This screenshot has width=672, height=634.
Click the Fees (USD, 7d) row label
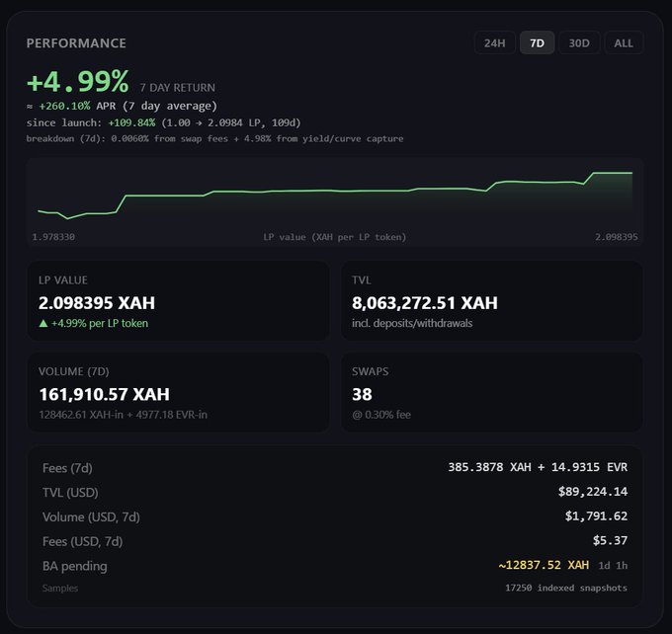(83, 541)
